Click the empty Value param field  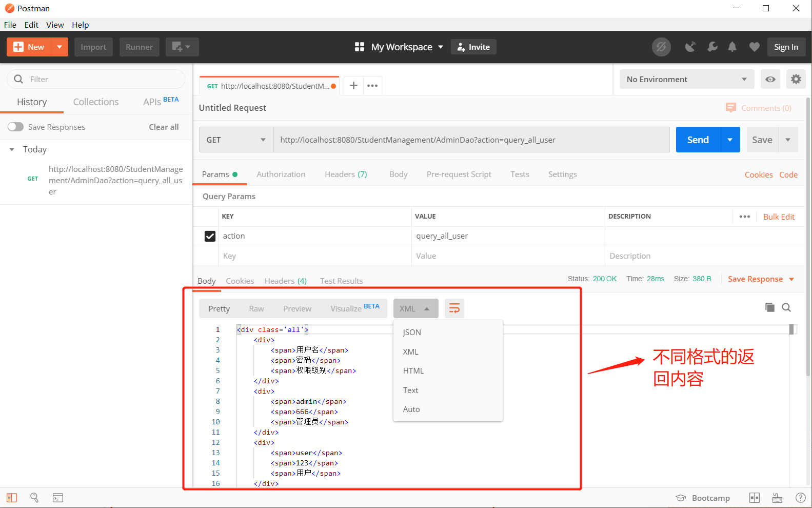point(508,256)
